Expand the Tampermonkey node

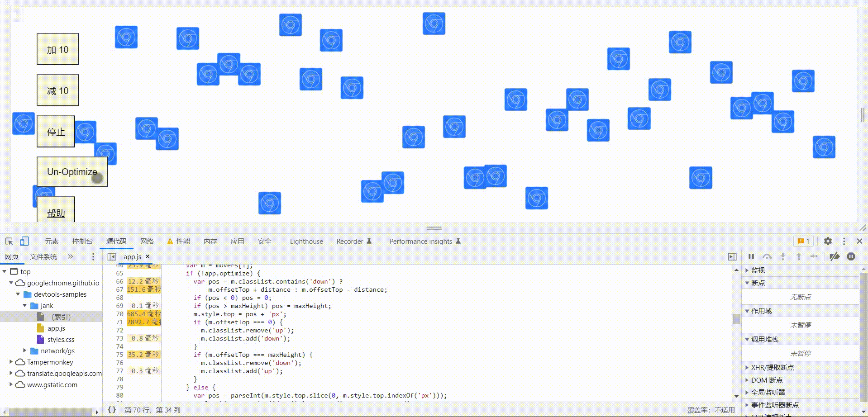11,362
